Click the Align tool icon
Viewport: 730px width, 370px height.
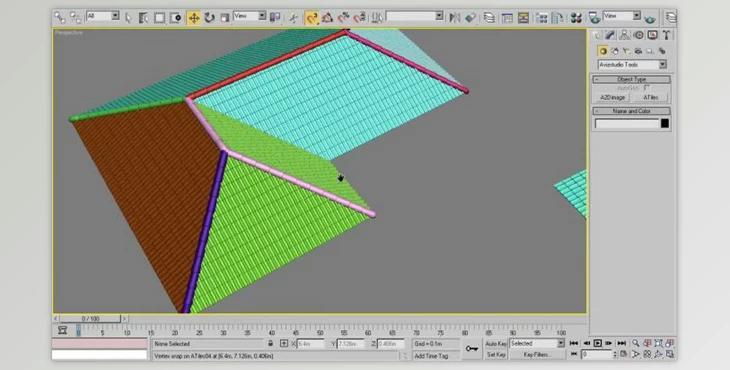[x=470, y=18]
